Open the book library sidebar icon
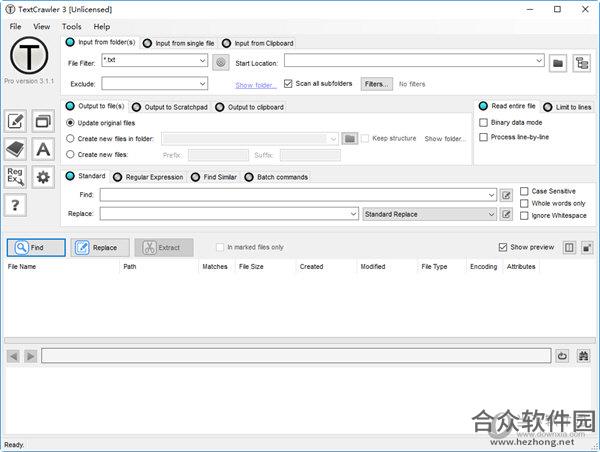The width and height of the screenshot is (600, 452). (15, 149)
